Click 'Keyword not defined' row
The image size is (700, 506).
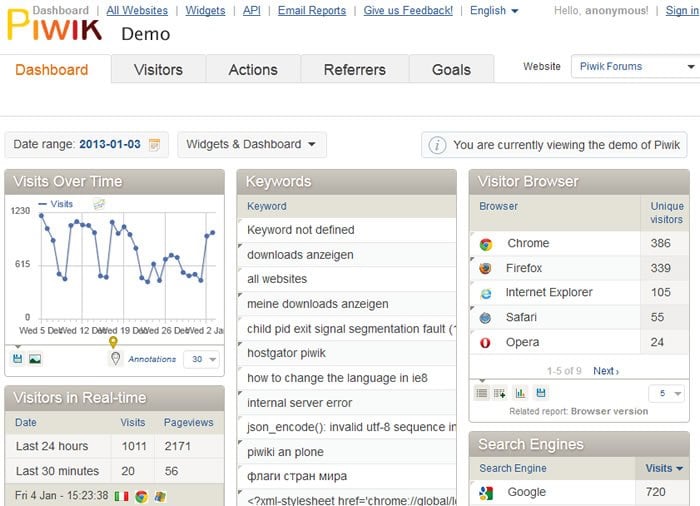pos(347,230)
